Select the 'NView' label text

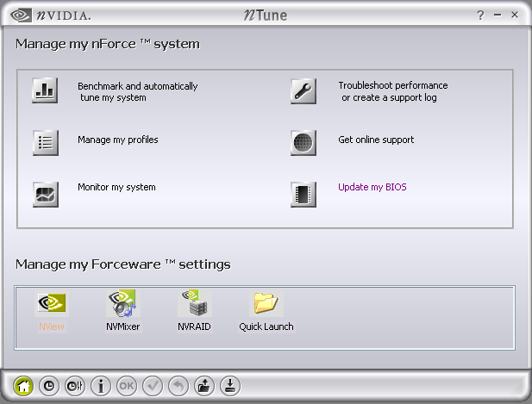[52, 326]
